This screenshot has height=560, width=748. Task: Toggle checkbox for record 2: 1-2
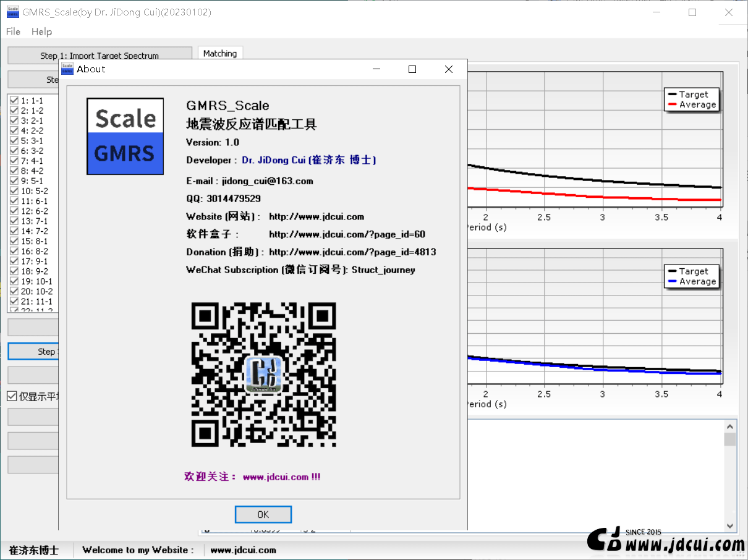(x=14, y=110)
